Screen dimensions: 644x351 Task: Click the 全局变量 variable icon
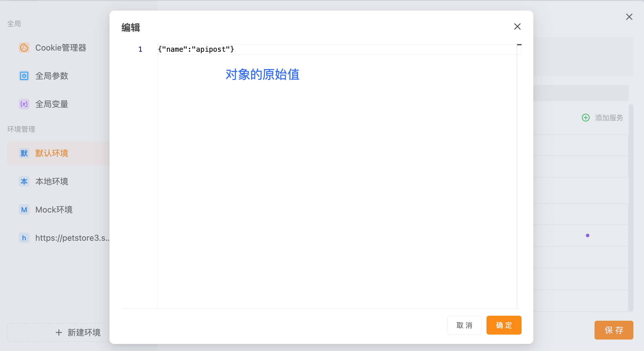tap(24, 104)
